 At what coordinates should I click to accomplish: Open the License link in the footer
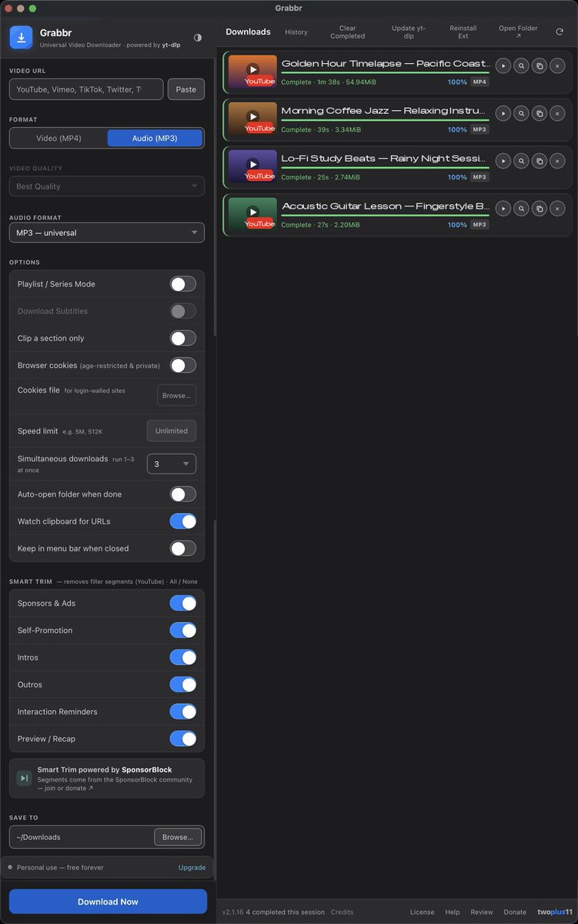(422, 912)
